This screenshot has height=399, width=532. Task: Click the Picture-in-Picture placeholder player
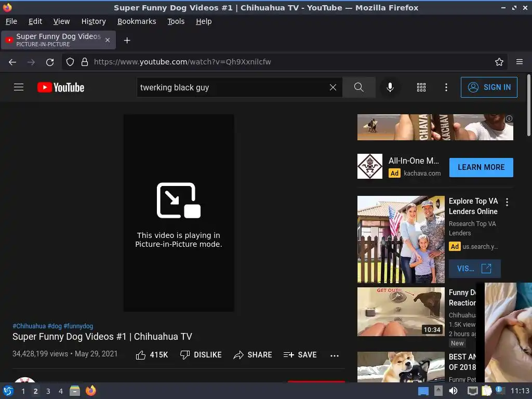click(x=179, y=212)
